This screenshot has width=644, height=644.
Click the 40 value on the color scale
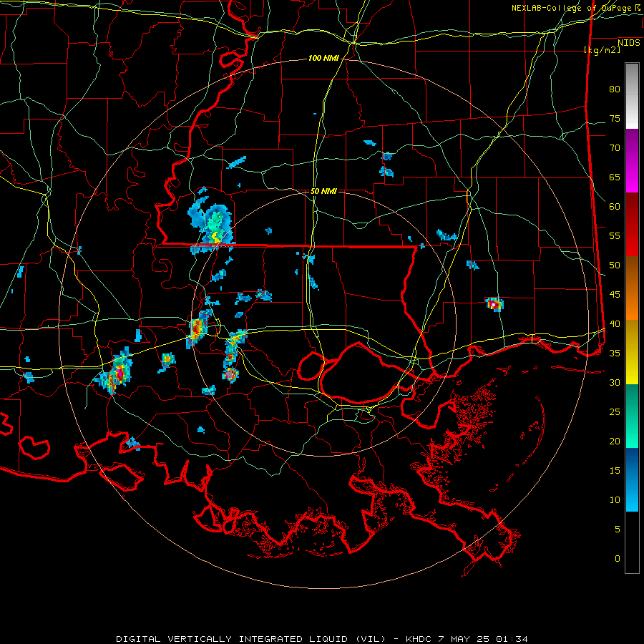coord(615,323)
